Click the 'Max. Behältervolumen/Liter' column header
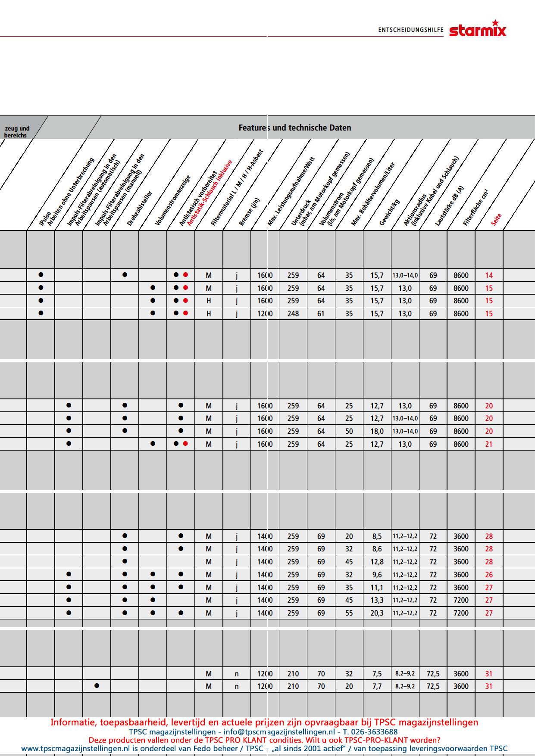 (x=373, y=194)
